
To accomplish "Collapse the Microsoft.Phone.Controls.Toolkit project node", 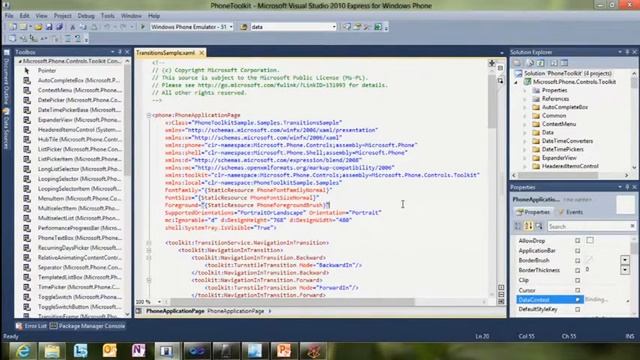I will [516, 82].
